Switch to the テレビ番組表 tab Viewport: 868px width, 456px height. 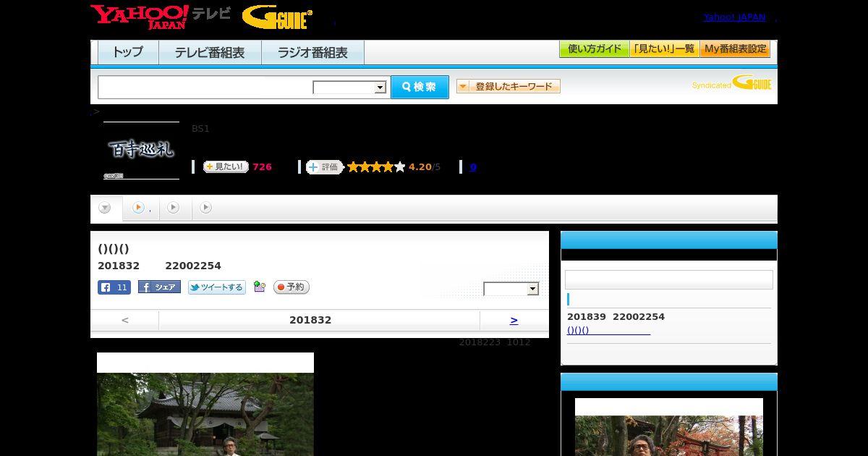210,52
